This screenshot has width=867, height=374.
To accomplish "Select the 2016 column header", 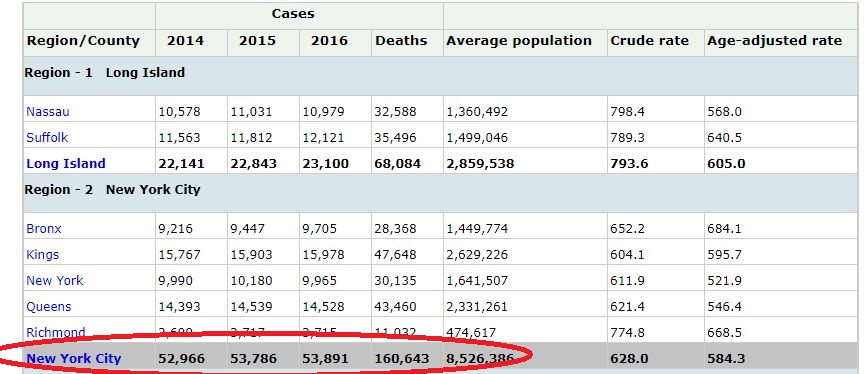I will pos(329,41).
